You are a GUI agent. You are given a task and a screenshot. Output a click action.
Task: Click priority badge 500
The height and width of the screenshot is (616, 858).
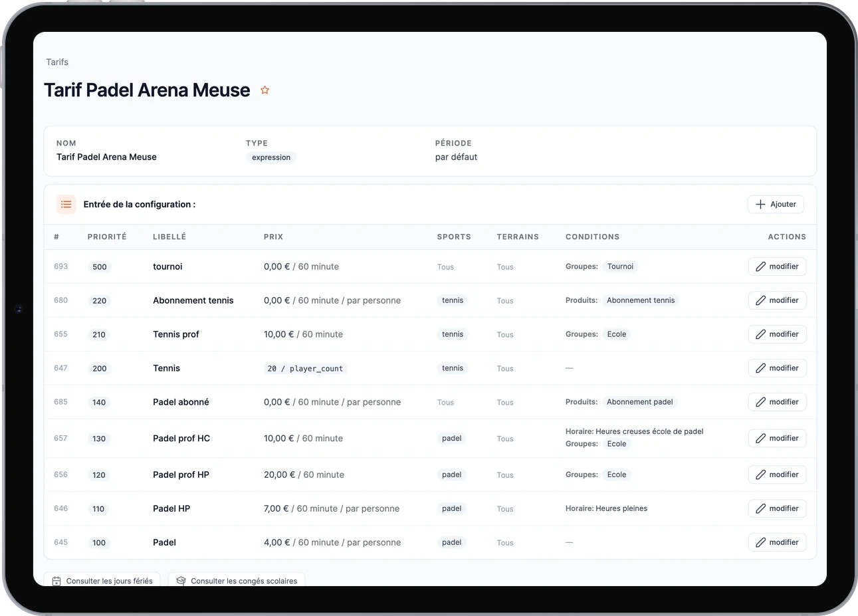click(x=100, y=267)
